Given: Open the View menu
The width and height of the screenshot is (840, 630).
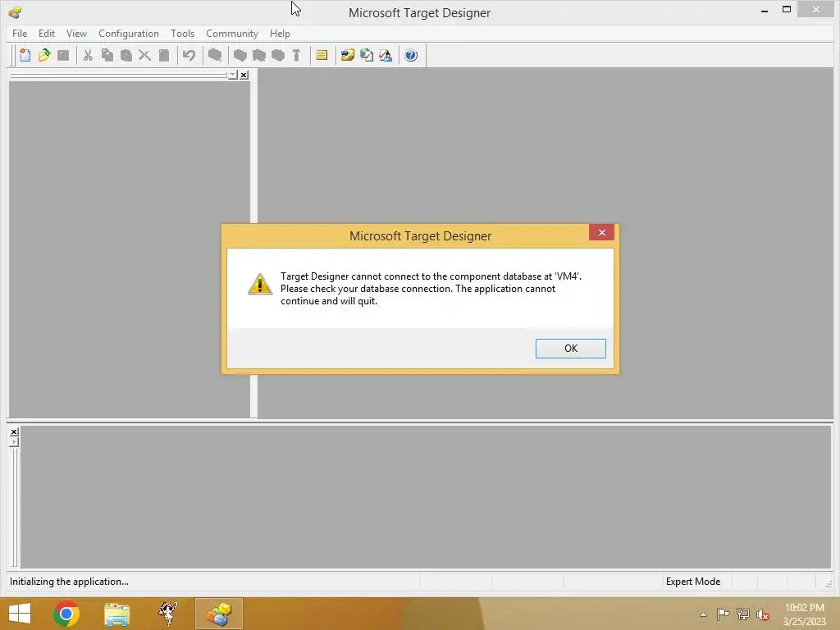Looking at the screenshot, I should (76, 33).
